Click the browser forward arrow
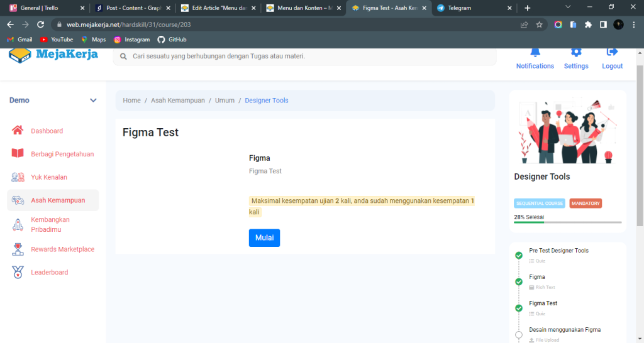 click(25, 24)
